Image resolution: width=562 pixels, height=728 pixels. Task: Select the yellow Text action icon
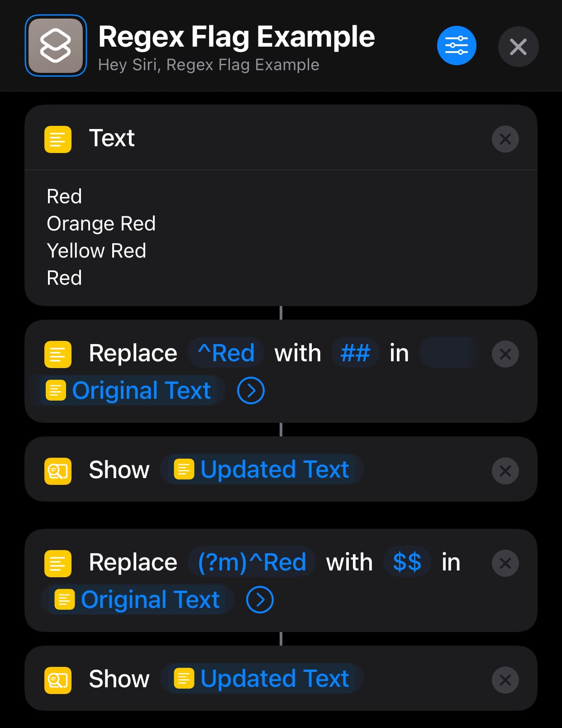click(57, 139)
